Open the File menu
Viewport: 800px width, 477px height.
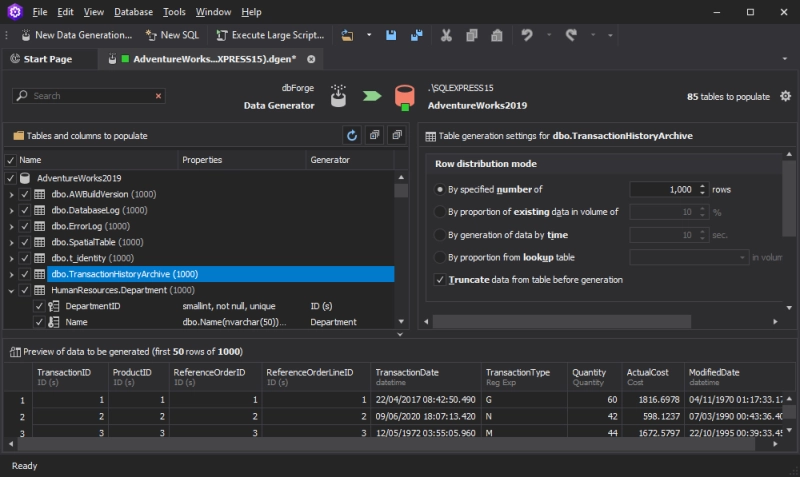pos(40,12)
